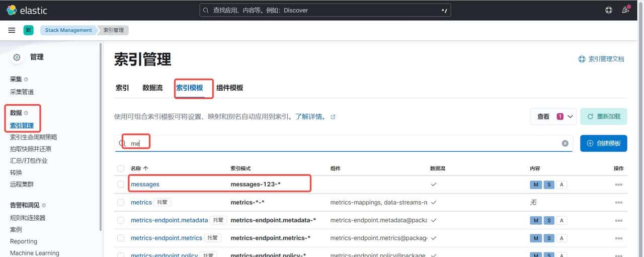Open the 查看 filter dropdown
Viewport: 644px width, 257px height.
tap(553, 116)
